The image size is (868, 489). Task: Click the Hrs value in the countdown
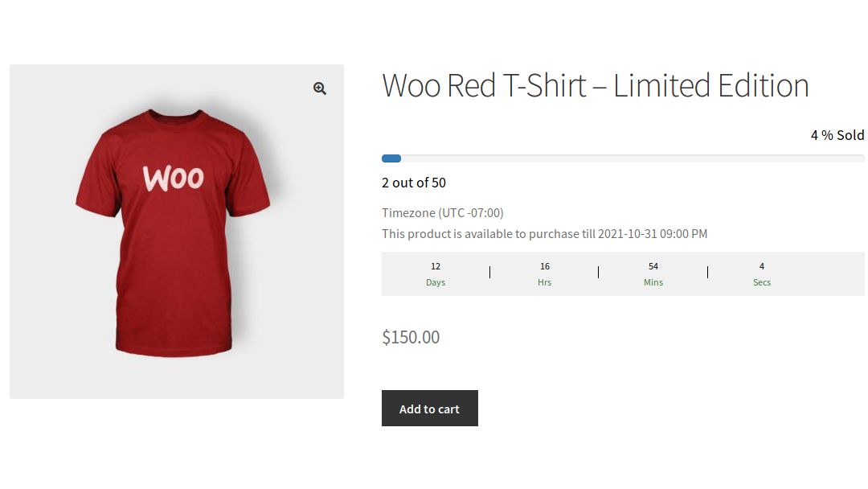[x=544, y=265]
